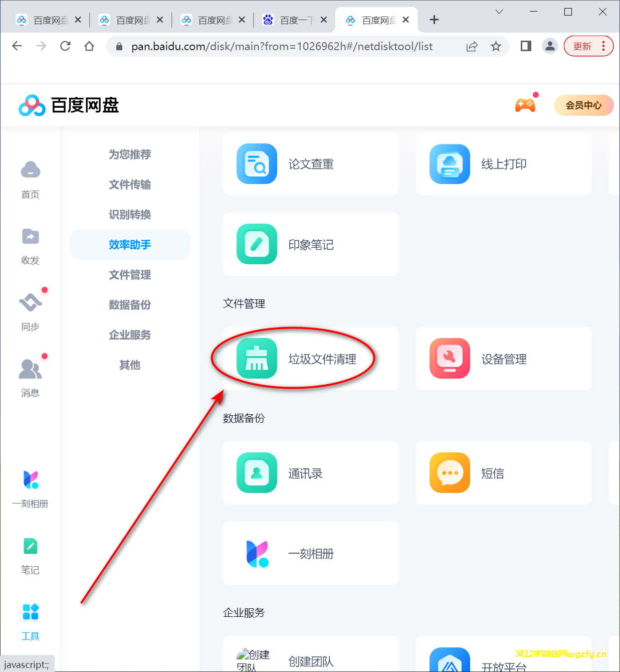
Task: Open the 论文查重 tool icon
Action: click(257, 164)
